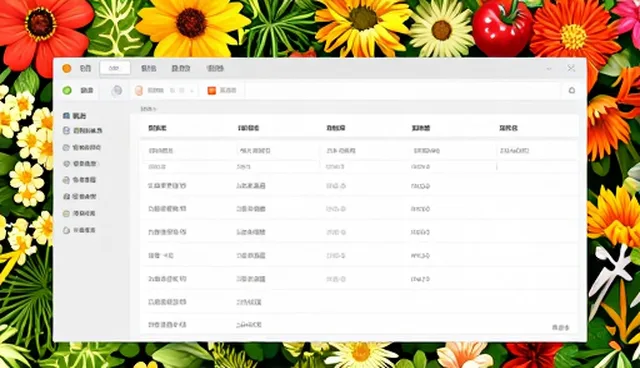
Task: Open the bottom sidebar entry with cloud-shaped icon
Action: (79, 230)
